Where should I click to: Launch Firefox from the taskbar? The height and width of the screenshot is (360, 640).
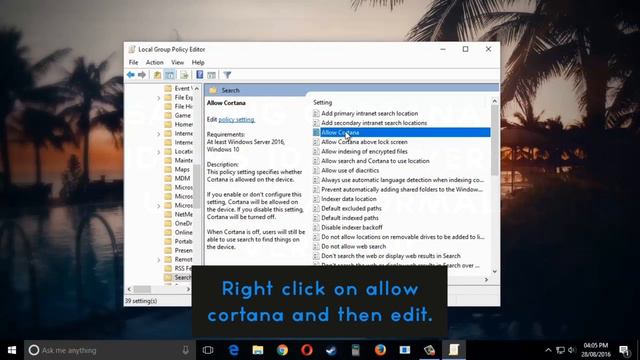click(x=380, y=350)
